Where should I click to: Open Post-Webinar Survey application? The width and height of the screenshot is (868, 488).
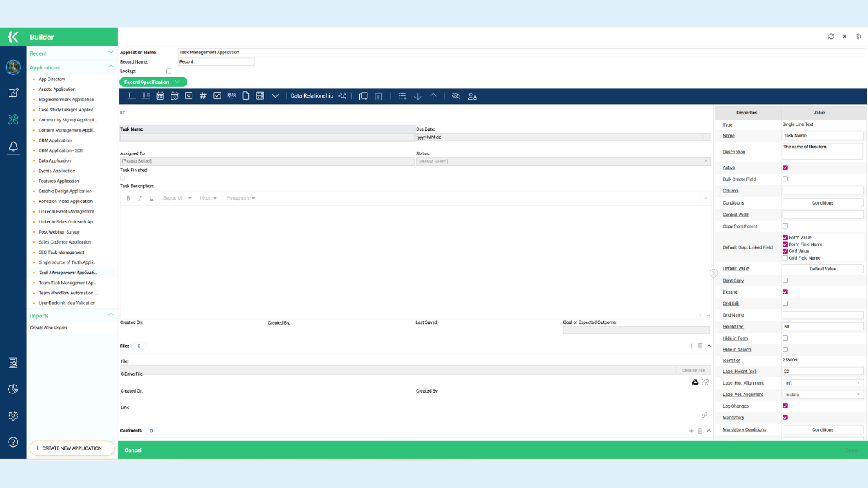[x=59, y=232]
